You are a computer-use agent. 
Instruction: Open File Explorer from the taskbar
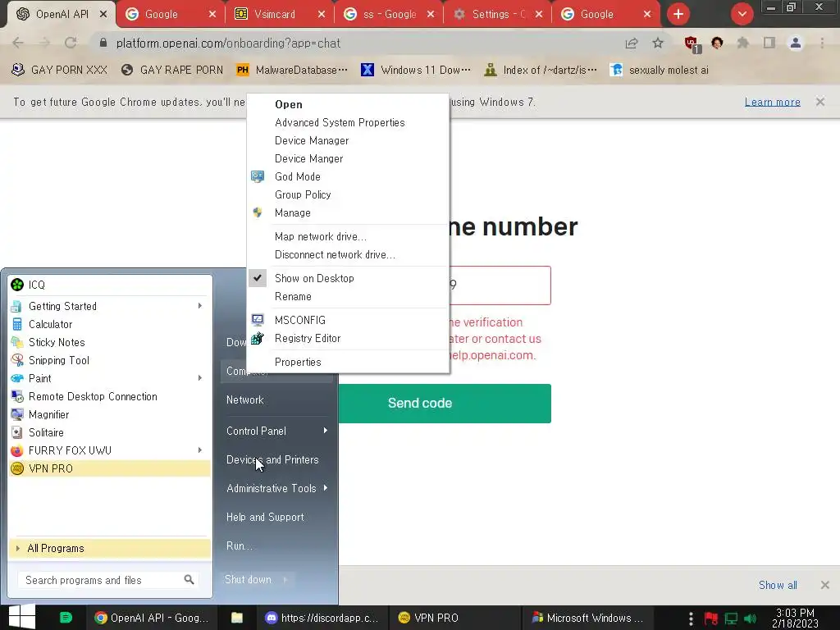237,618
